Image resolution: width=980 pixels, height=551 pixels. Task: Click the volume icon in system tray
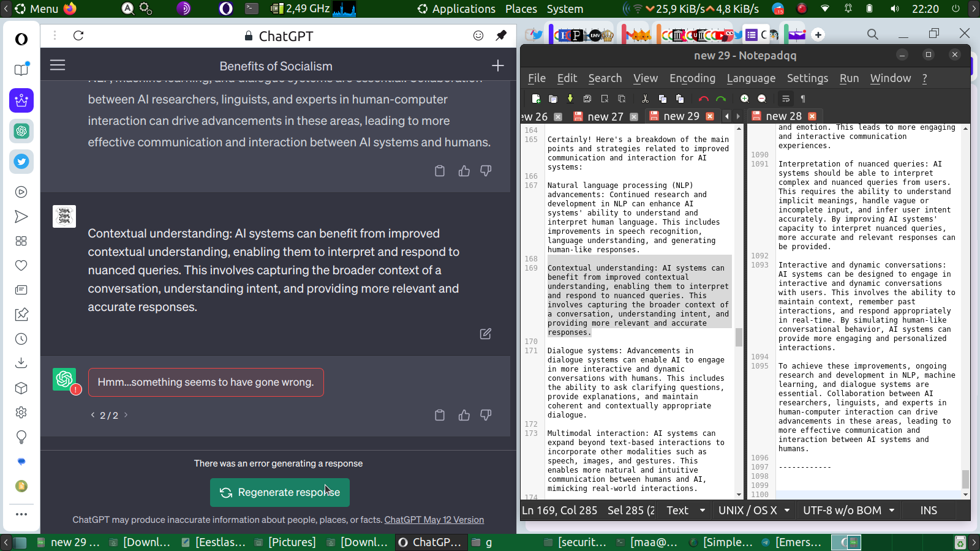895,9
